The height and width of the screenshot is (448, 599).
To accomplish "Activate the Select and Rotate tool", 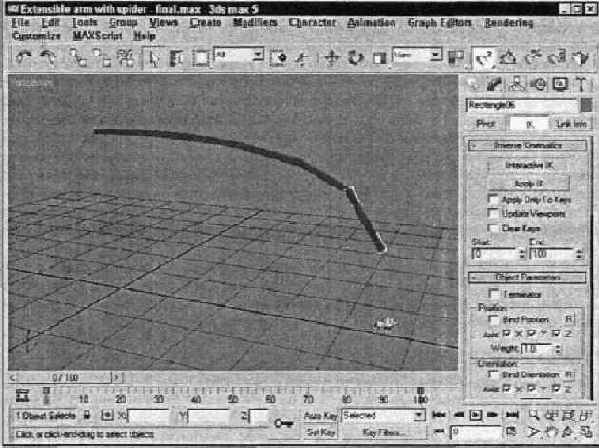I will 356,58.
